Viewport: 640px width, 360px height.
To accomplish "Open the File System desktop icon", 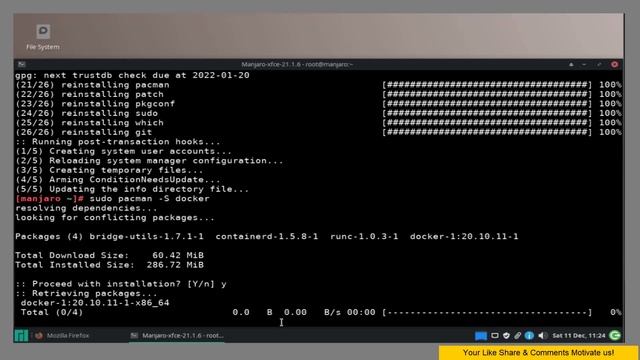I will pyautogui.click(x=43, y=37).
